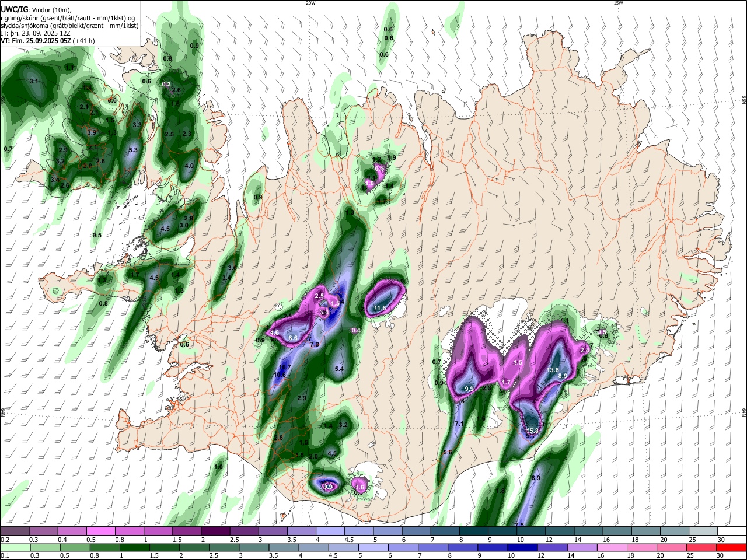Click the navy blue 10 mm rain legend swatch

[x=523, y=547]
